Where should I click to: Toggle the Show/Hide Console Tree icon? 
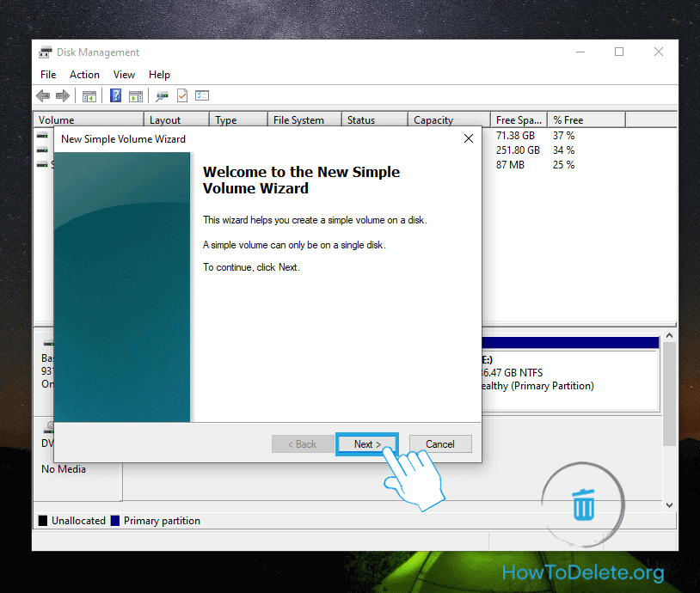pos(89,95)
